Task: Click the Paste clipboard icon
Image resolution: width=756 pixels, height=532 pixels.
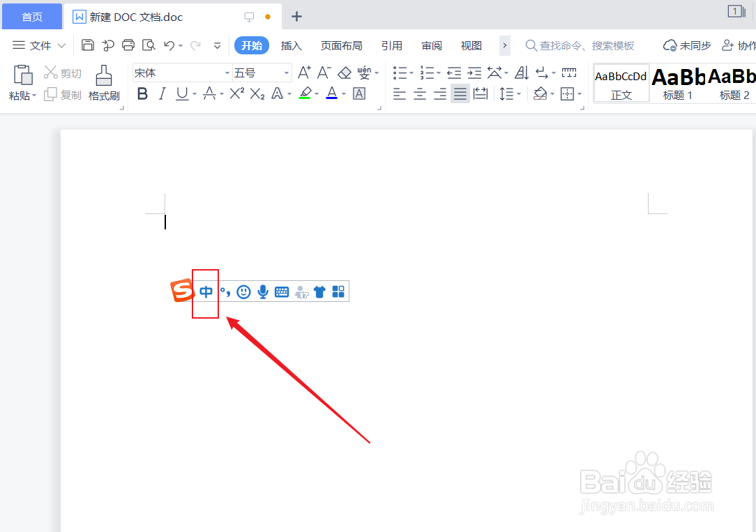Action: tap(22, 75)
